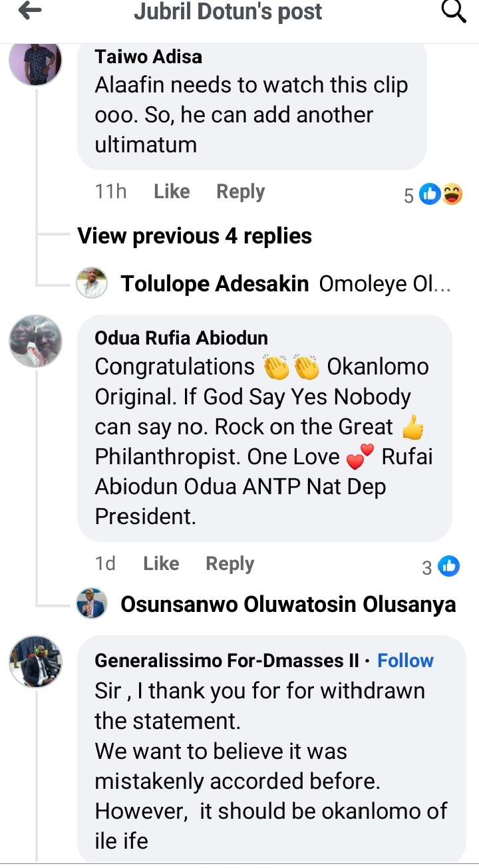
Task: Like Taiwo Adisa's comment
Action: [x=172, y=192]
